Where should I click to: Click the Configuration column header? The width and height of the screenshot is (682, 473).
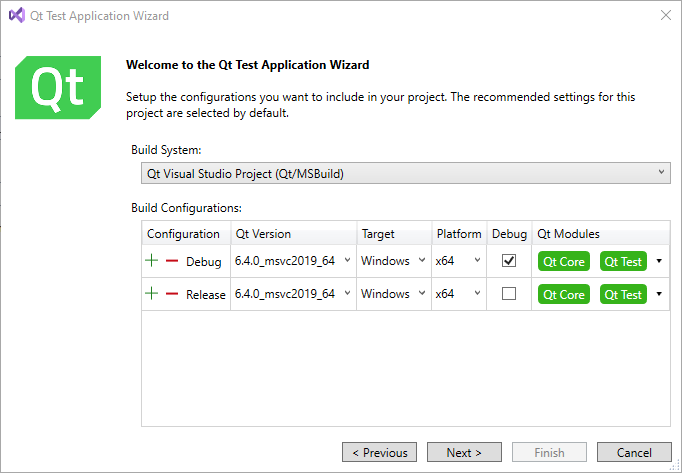pos(186,234)
